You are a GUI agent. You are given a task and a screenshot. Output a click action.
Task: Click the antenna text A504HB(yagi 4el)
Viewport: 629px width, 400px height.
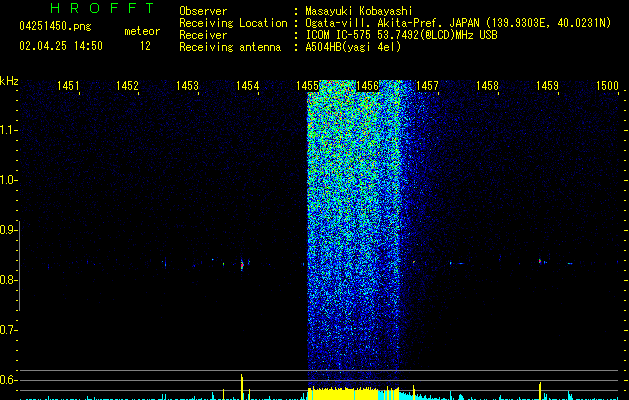click(353, 47)
